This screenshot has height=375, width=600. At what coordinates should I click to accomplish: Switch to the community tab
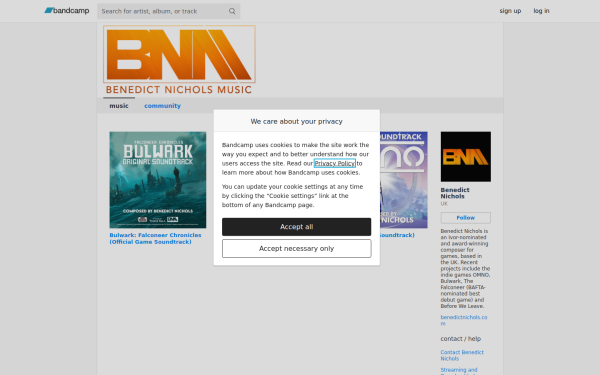click(x=162, y=106)
